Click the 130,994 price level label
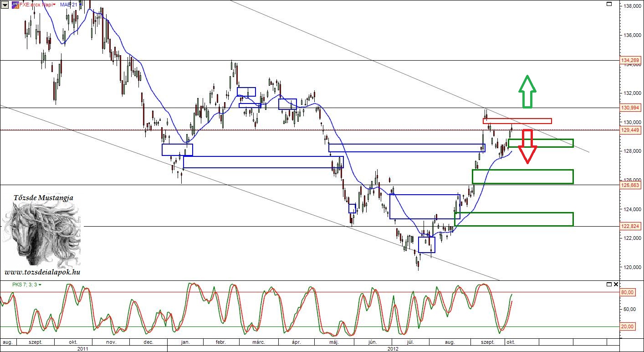The height and width of the screenshot is (352, 644). click(x=631, y=108)
